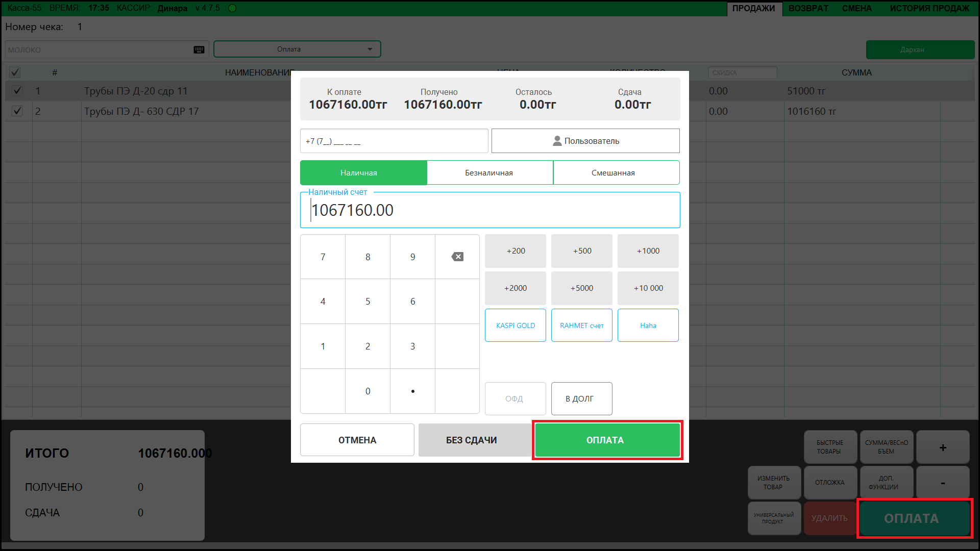Open the Оплата dropdown list
The width and height of the screenshot is (980, 551).
297,49
